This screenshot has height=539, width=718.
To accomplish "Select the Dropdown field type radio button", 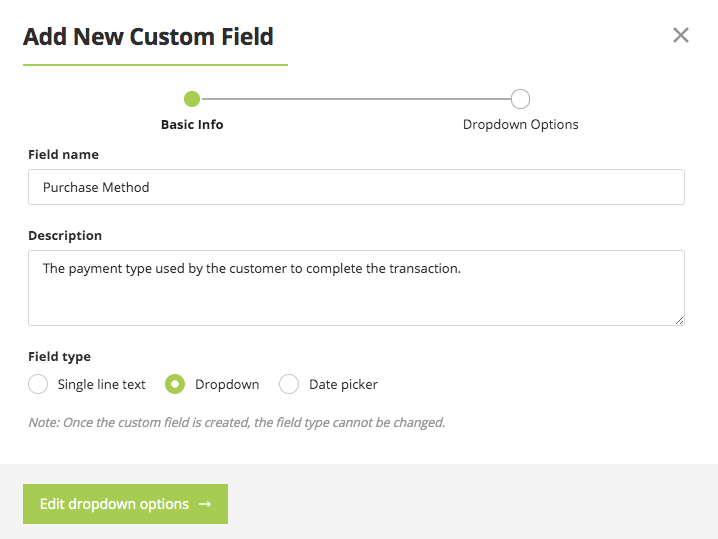I will 175,384.
